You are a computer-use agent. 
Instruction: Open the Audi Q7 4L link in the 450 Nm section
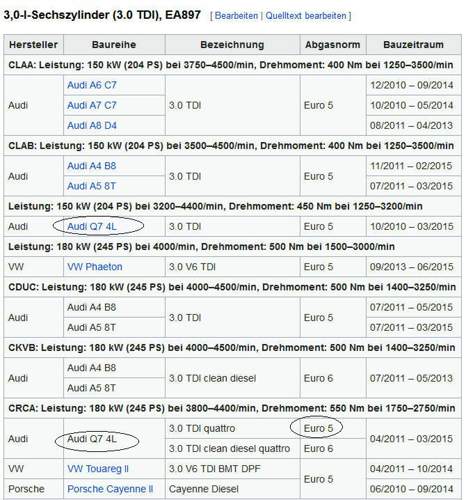pos(92,227)
